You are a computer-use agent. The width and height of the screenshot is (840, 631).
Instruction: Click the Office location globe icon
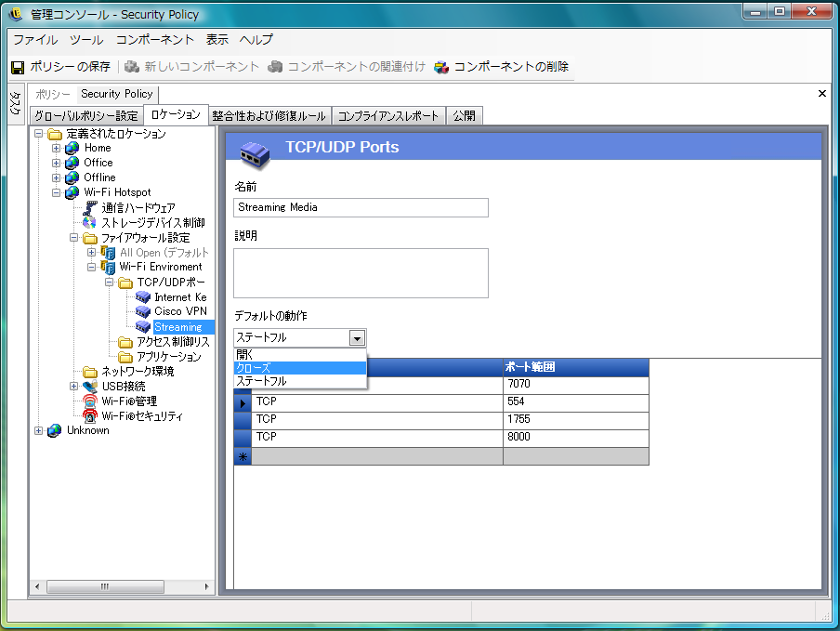pyautogui.click(x=72, y=163)
